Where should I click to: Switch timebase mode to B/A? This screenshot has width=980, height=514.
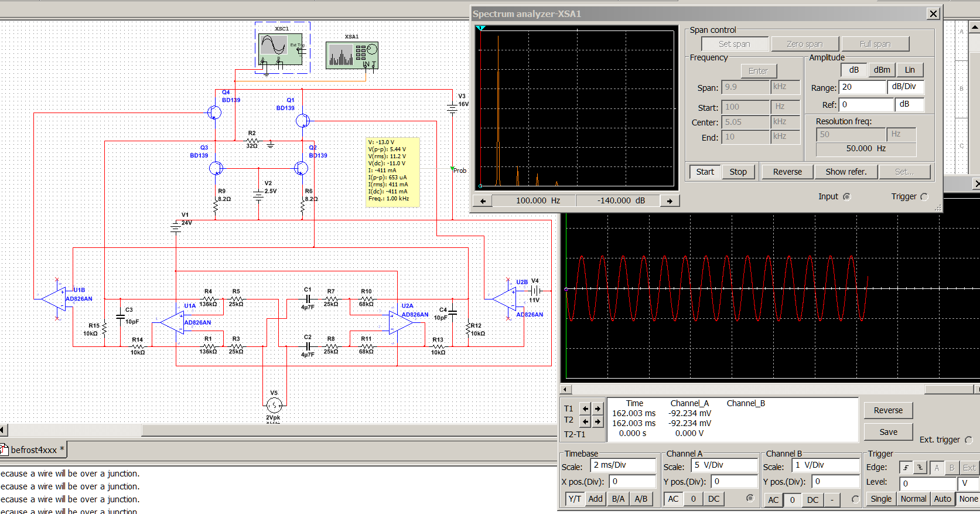point(618,499)
